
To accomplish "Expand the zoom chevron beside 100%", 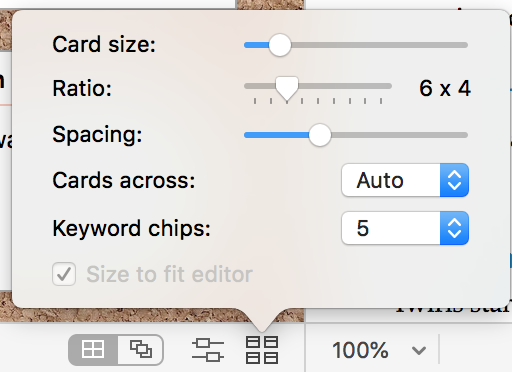I will coord(419,350).
